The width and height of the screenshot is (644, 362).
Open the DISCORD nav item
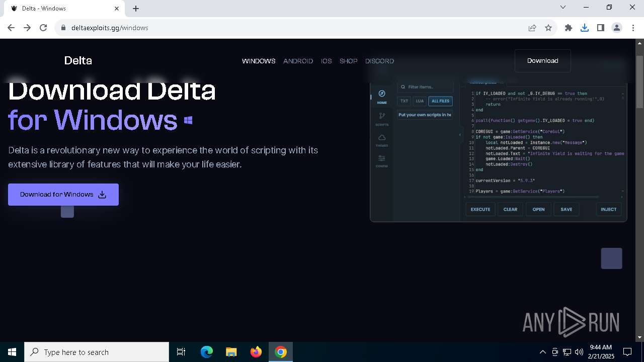point(379,61)
